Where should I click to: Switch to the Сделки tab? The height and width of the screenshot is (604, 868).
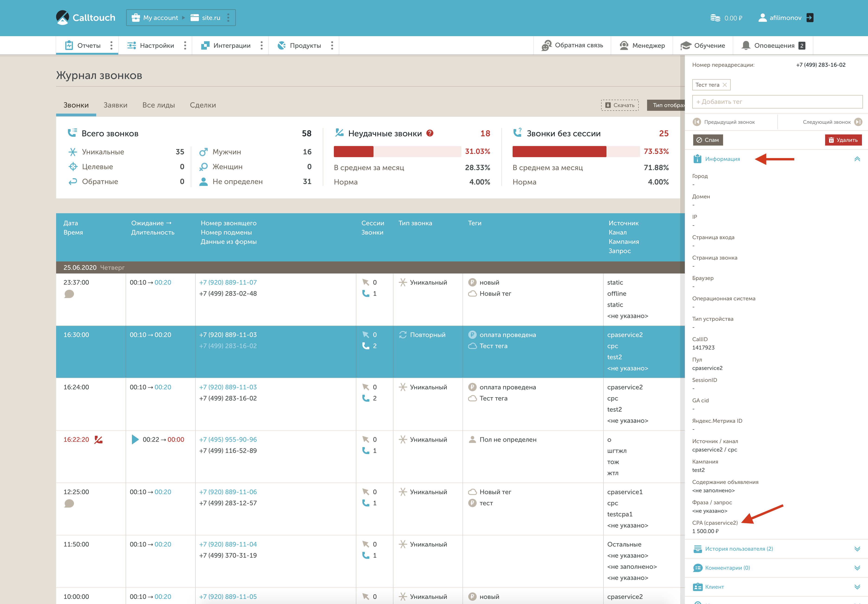203,105
